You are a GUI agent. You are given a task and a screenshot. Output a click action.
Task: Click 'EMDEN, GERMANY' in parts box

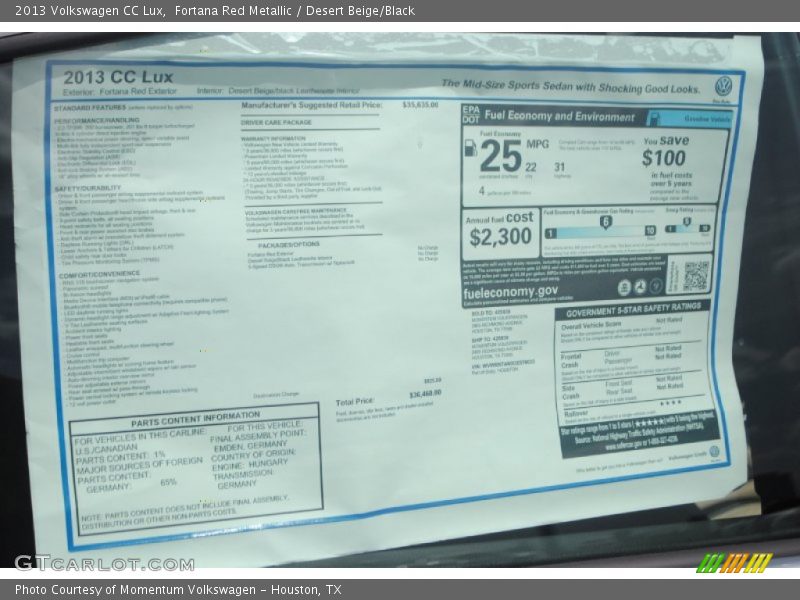251,446
